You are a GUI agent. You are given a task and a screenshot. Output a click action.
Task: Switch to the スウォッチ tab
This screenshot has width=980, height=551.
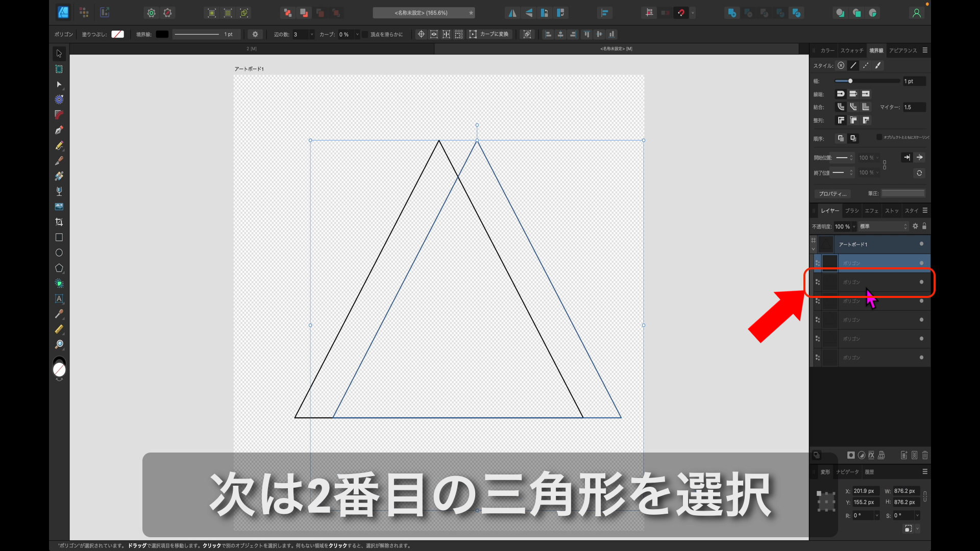point(851,51)
